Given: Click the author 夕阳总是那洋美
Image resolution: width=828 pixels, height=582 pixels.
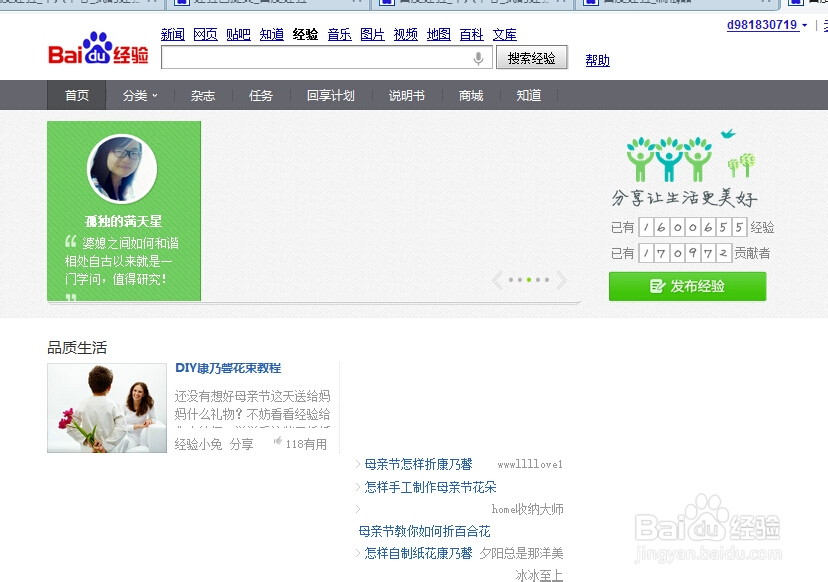Looking at the screenshot, I should 521,553.
